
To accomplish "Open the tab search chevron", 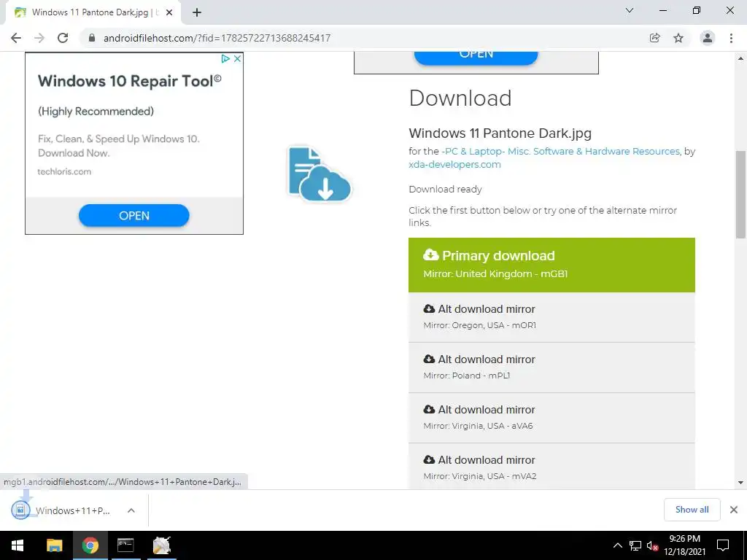I will click(x=630, y=10).
